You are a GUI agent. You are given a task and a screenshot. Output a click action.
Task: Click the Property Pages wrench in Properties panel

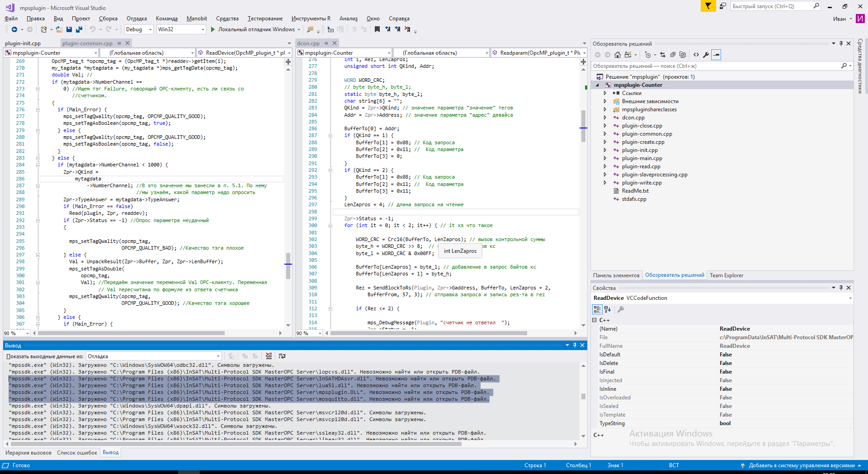coord(621,309)
